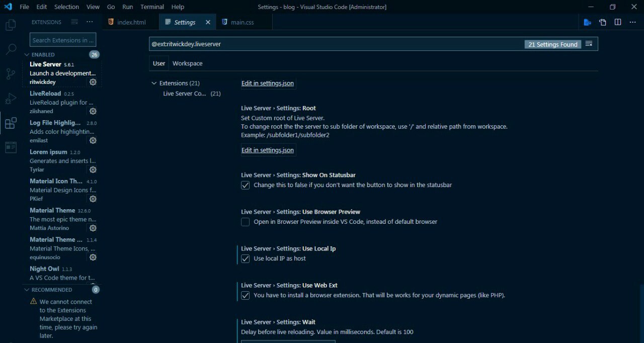Toggle Show On Statusbar checkbox
The width and height of the screenshot is (644, 343).
(246, 185)
